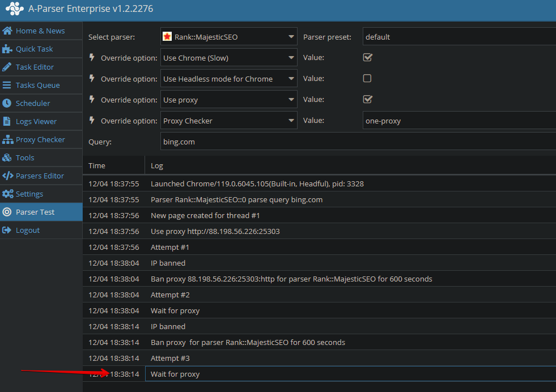Expand the Use Chrome (Slow) option dropdown
The width and height of the screenshot is (556, 392).
click(228, 58)
